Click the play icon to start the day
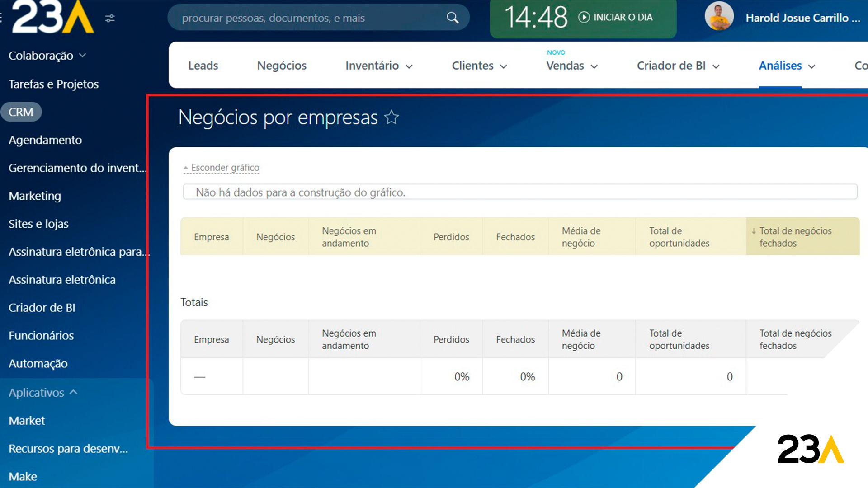868x488 pixels. (584, 17)
